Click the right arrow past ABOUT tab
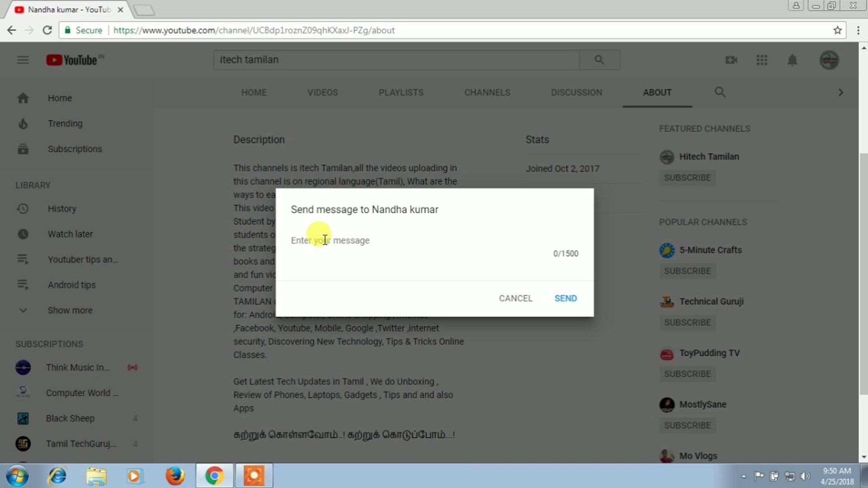868x488 pixels. [x=840, y=92]
